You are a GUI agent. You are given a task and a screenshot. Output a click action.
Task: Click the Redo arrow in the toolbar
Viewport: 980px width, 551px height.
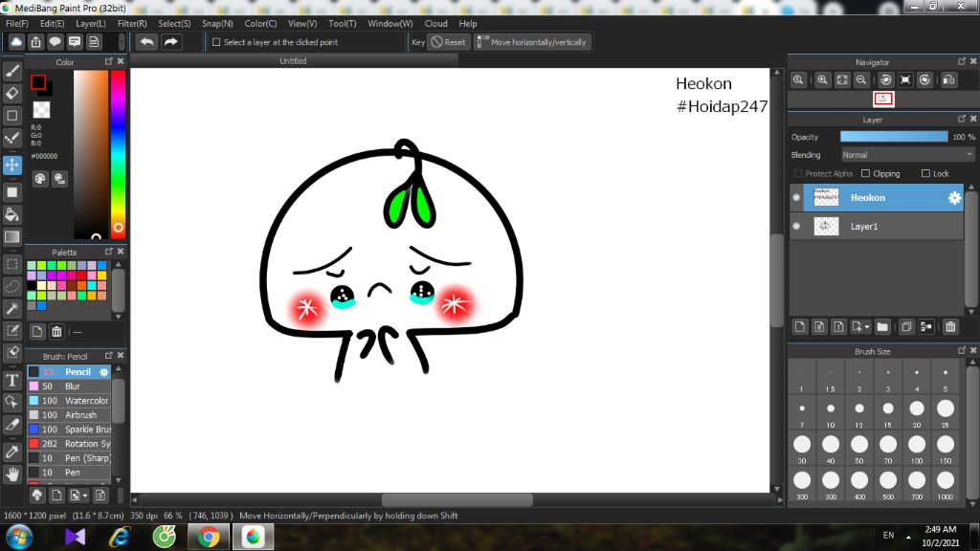pos(170,42)
